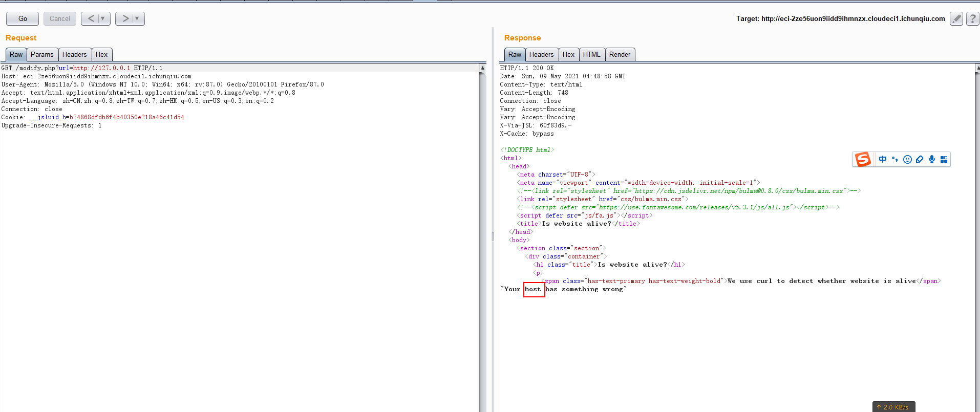Open the back history dropdown arrow

pos(103,19)
